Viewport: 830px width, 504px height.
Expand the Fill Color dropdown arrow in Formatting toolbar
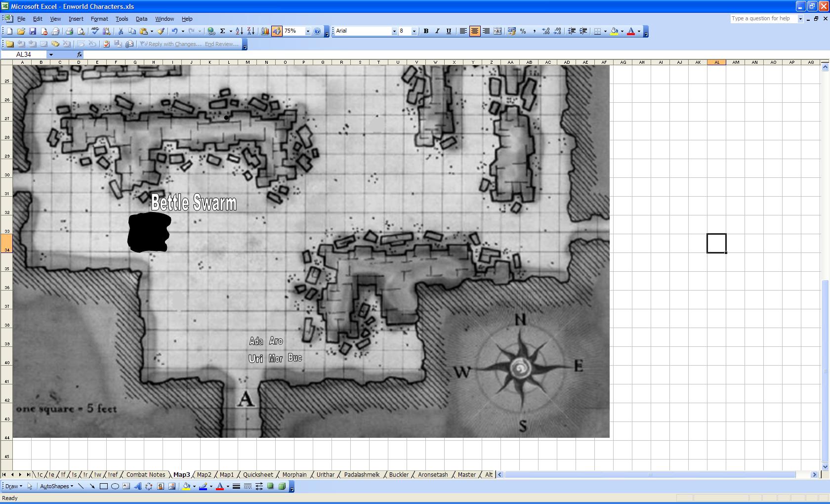coord(622,31)
